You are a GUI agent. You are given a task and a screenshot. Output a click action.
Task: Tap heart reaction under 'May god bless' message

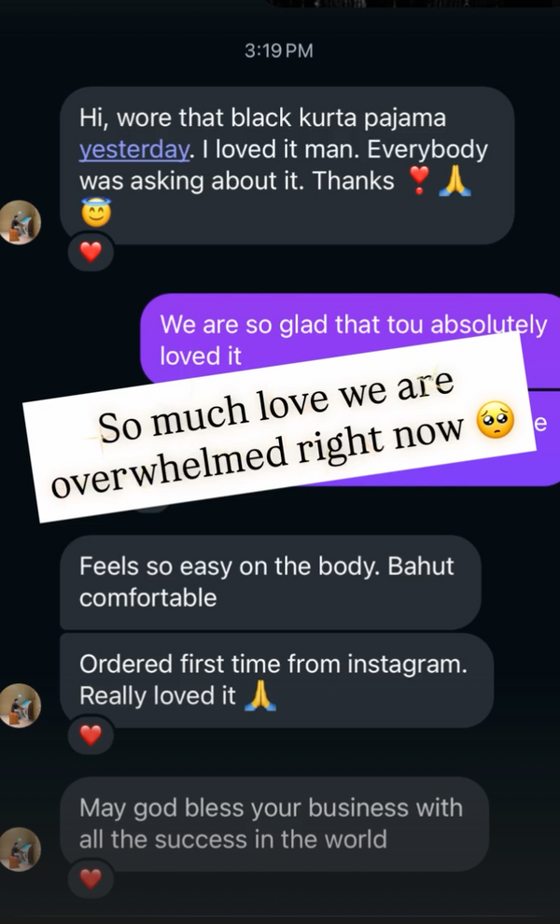click(91, 878)
